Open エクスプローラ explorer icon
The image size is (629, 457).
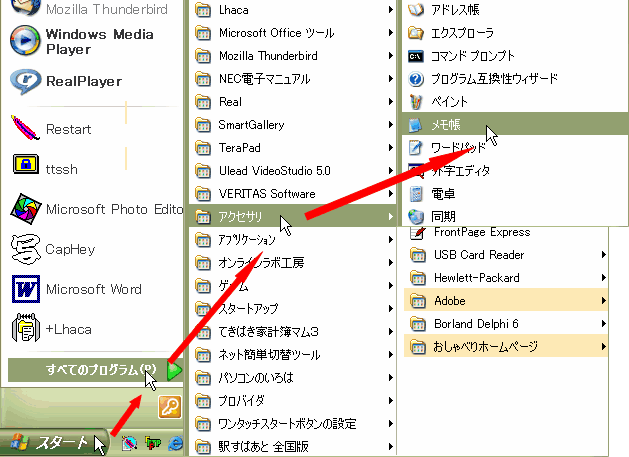[x=416, y=32]
